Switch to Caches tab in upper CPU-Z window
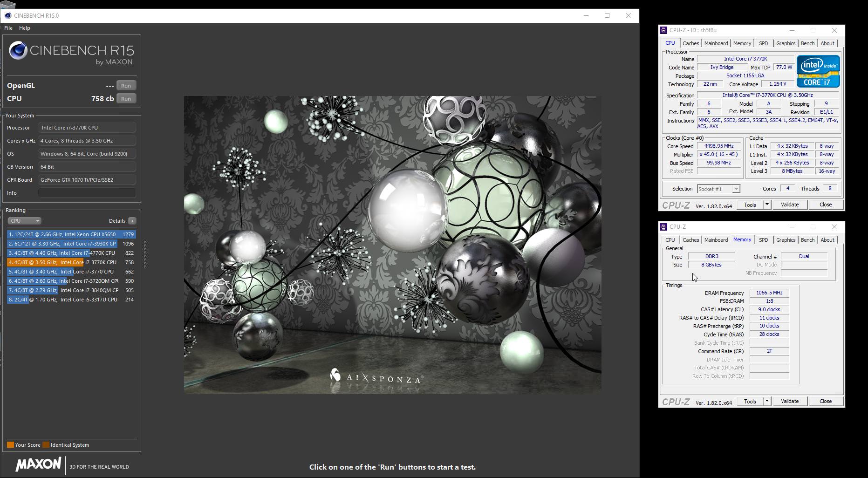 pyautogui.click(x=690, y=43)
